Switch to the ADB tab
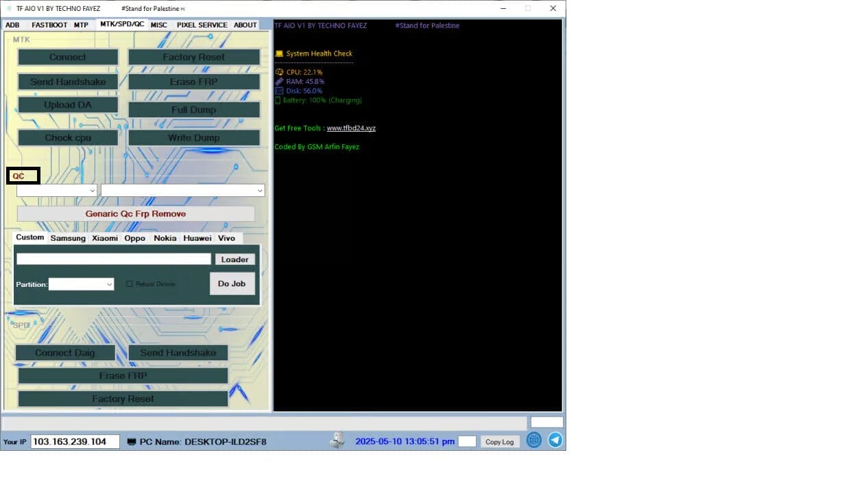This screenshot has width=868, height=479. click(x=12, y=25)
